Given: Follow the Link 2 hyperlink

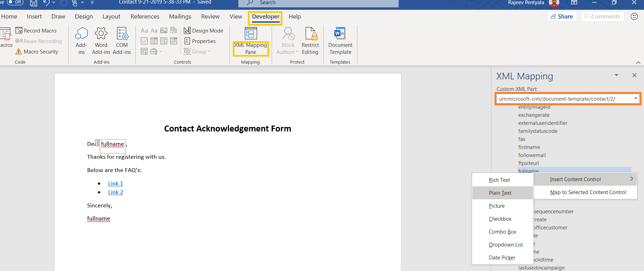Looking at the screenshot, I should [115, 192].
